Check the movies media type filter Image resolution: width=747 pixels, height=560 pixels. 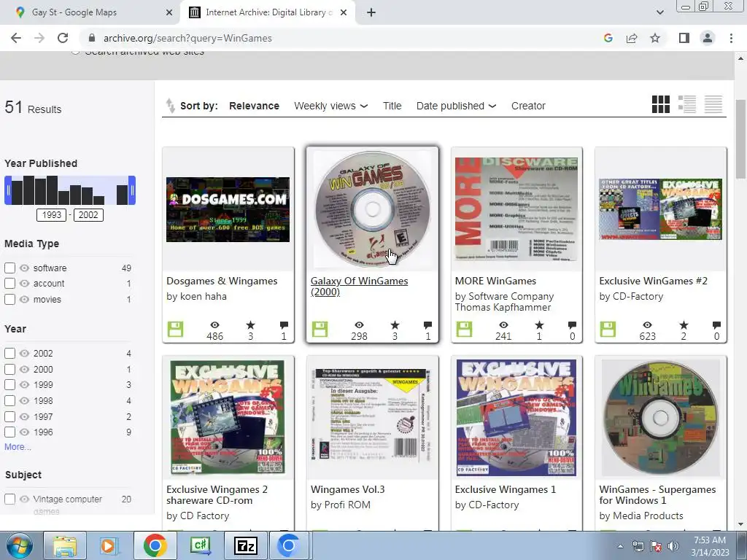pyautogui.click(x=9, y=300)
